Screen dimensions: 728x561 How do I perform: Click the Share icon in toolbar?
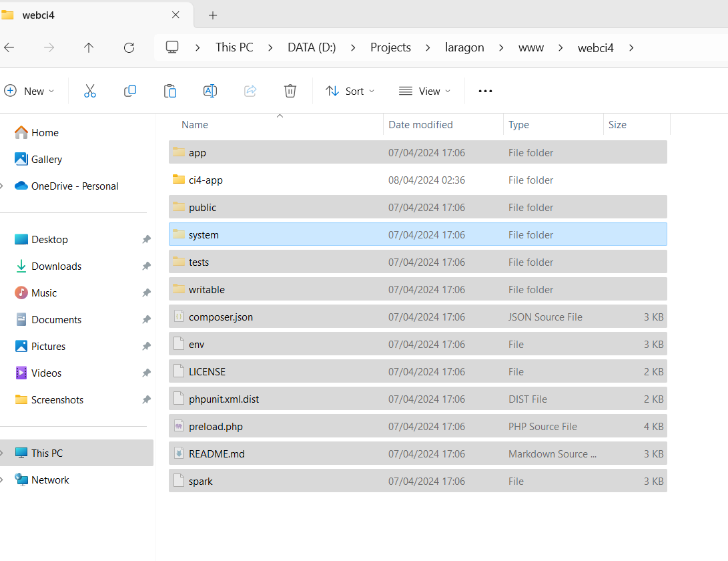[250, 91]
